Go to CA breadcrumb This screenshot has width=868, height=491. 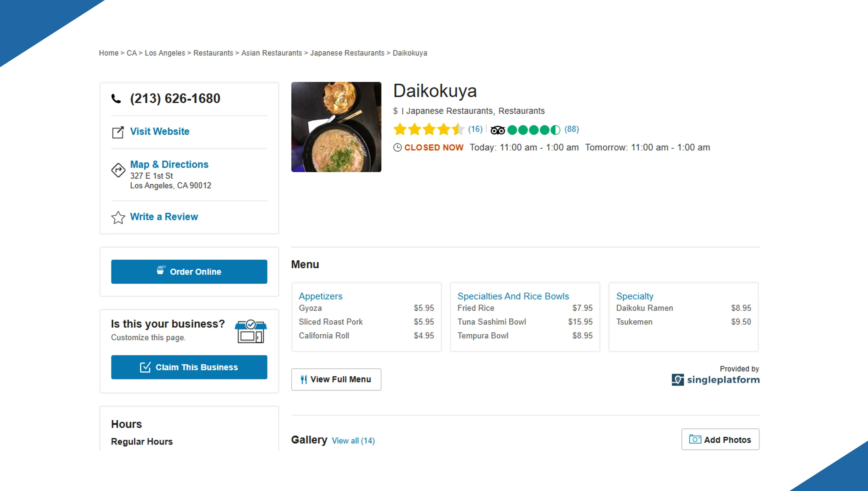[x=132, y=53]
